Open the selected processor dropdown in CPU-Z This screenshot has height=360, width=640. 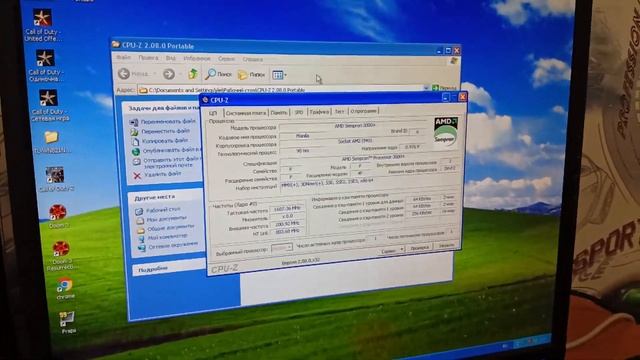pos(282,248)
